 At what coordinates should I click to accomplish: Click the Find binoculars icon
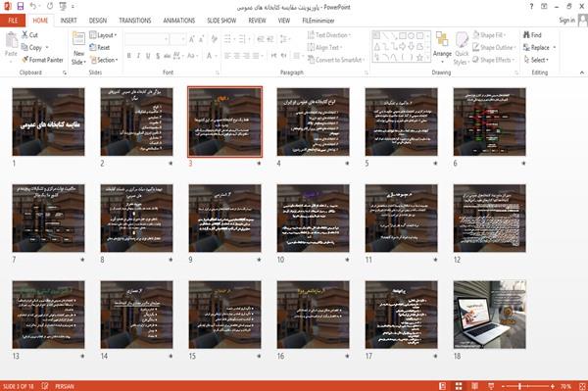pyautogui.click(x=526, y=35)
